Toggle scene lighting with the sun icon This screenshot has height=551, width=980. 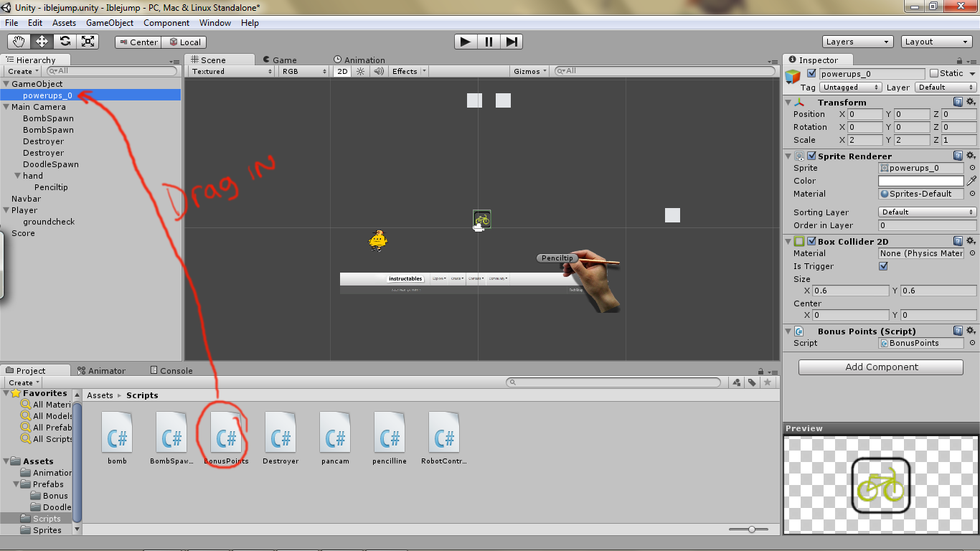[x=360, y=71]
